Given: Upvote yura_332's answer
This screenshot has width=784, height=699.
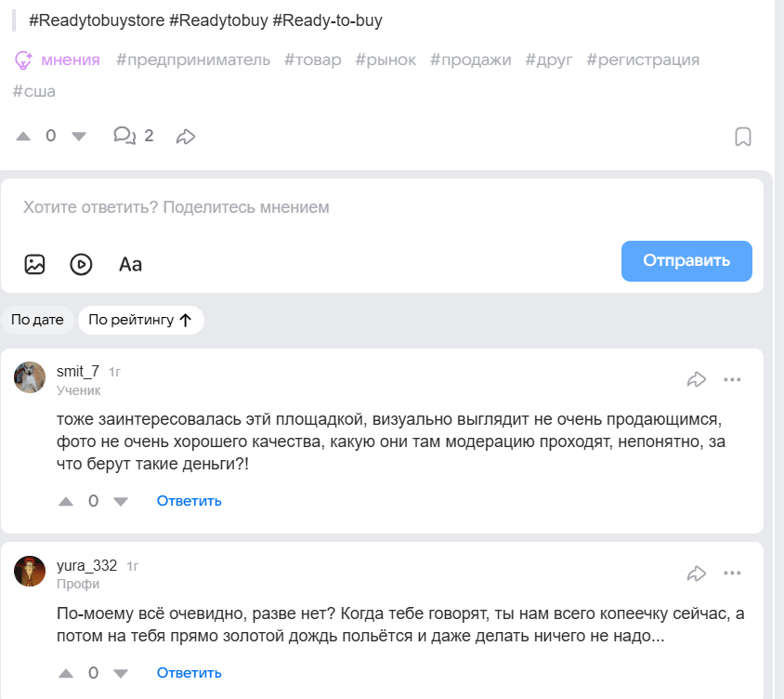Looking at the screenshot, I should [66, 673].
